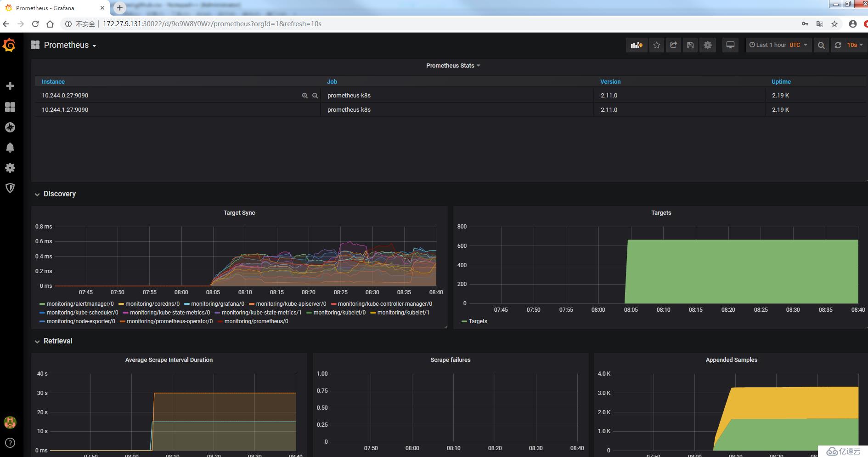This screenshot has height=457, width=868.
Task: Open the Target Sync panel title menu
Action: tap(239, 213)
